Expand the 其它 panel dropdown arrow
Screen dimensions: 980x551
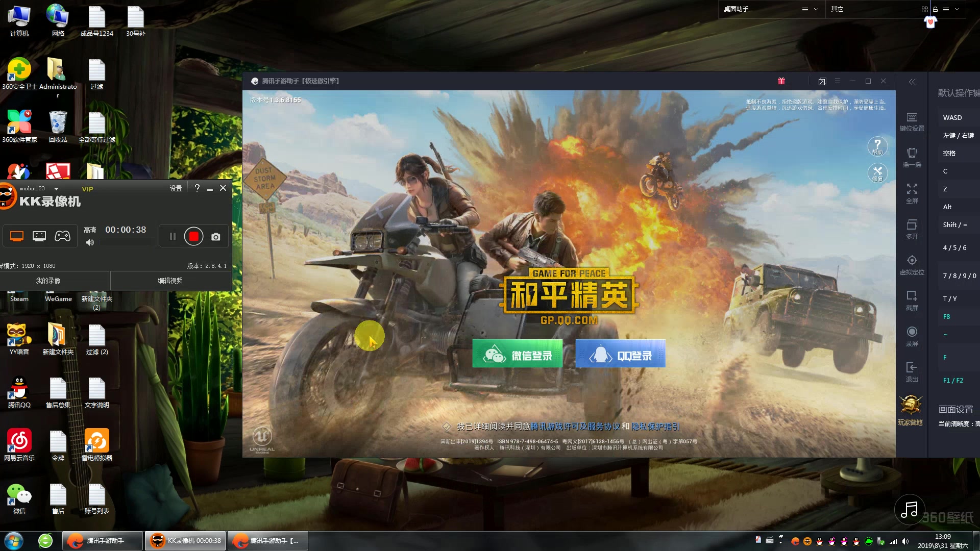(x=957, y=9)
